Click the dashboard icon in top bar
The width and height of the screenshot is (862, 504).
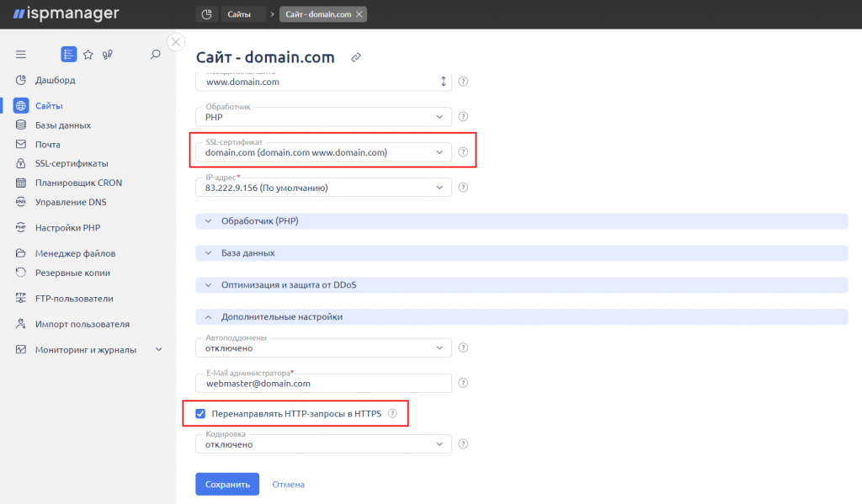click(207, 14)
